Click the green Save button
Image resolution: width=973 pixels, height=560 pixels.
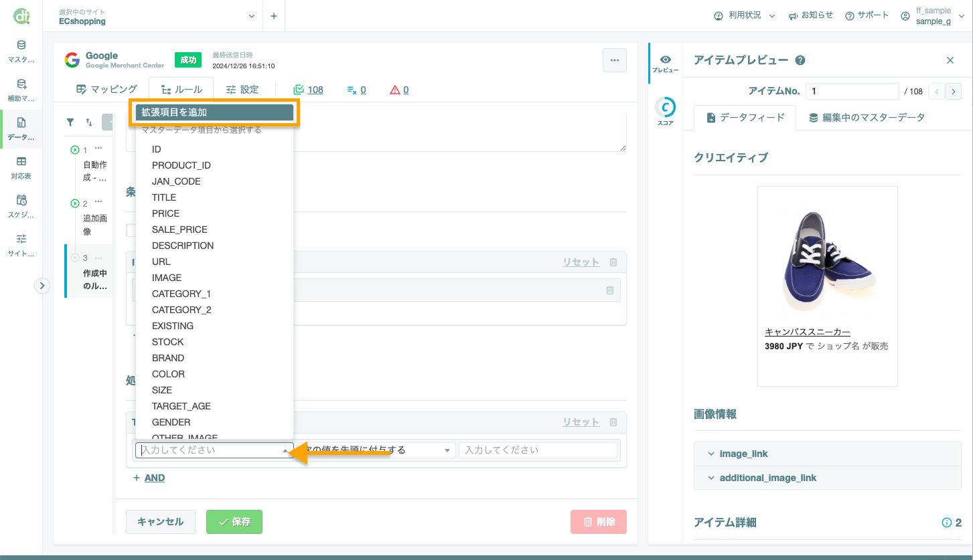(x=234, y=522)
